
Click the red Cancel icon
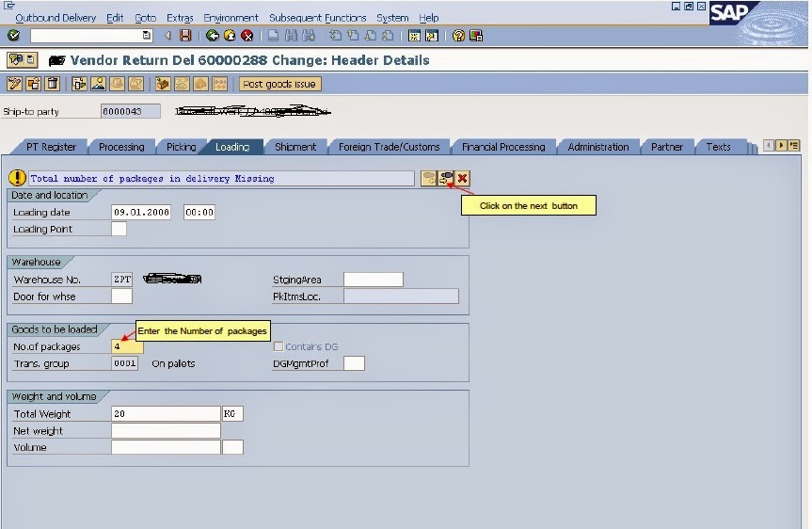pyautogui.click(x=247, y=36)
